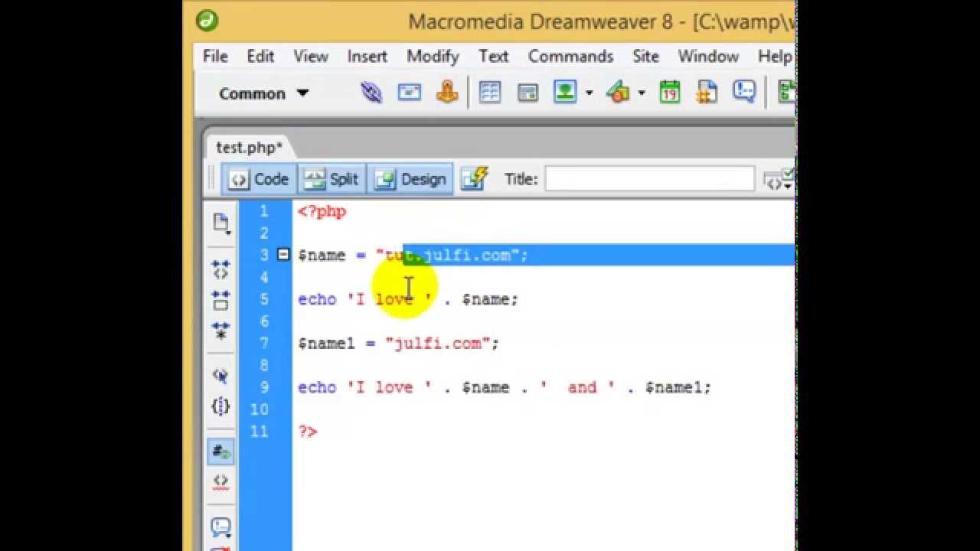
Task: Open the Site menu
Action: pos(645,57)
